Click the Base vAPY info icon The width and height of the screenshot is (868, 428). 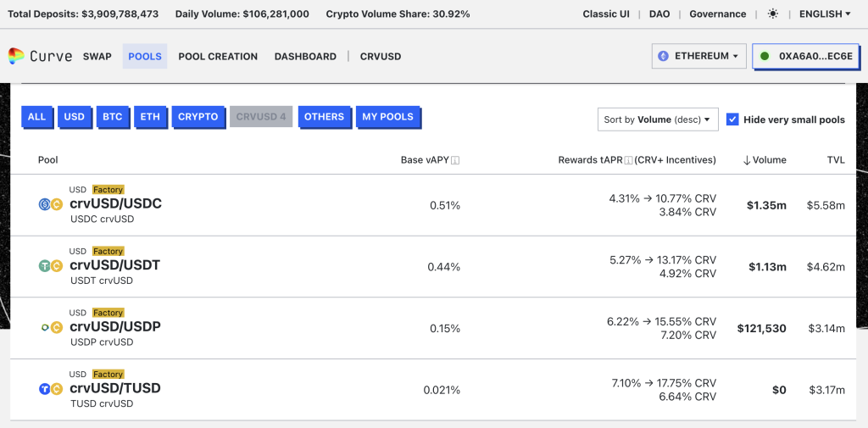pos(455,160)
